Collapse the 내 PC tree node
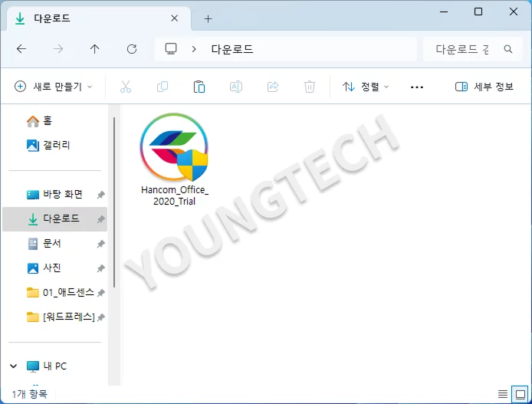 14,366
